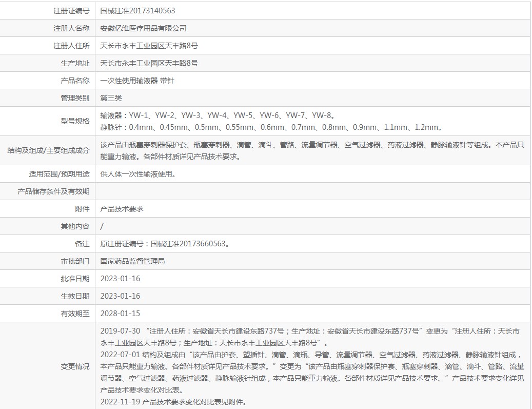Click the 注册人住所 label
The image size is (532, 409).
(x=71, y=46)
